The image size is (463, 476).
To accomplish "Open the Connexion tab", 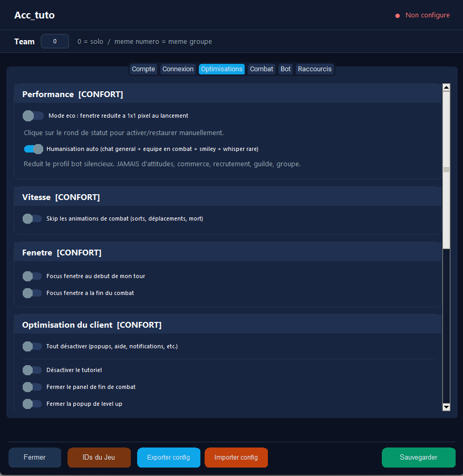I will click(178, 69).
